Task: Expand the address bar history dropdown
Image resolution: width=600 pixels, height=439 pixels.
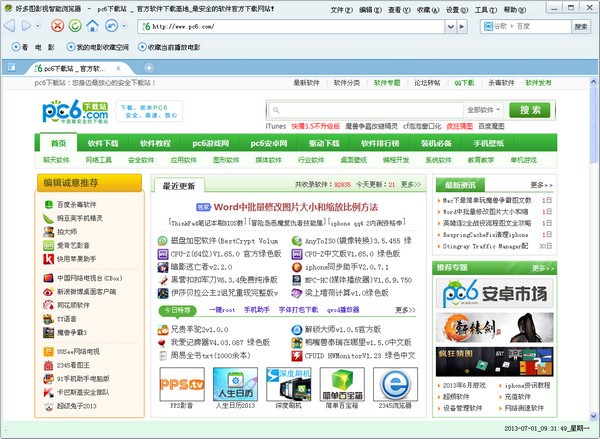Action: coord(451,26)
